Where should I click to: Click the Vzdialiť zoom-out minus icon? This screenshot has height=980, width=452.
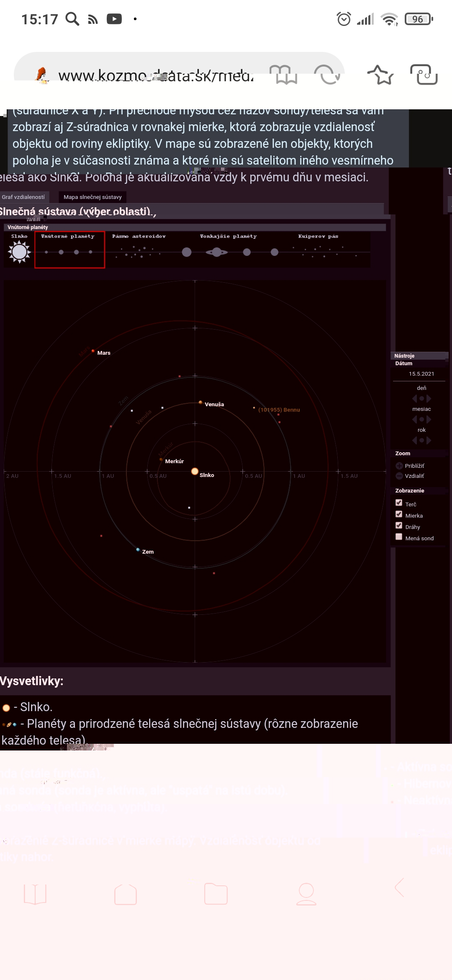(399, 476)
